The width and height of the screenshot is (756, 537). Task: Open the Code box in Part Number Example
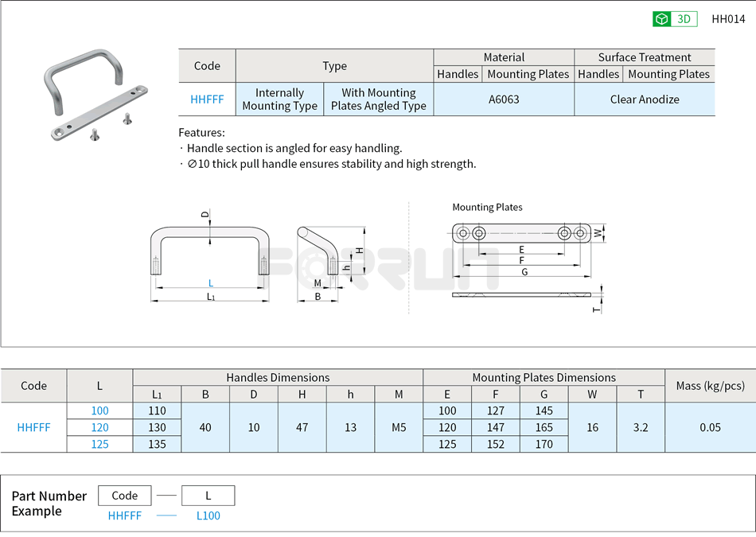tap(124, 495)
